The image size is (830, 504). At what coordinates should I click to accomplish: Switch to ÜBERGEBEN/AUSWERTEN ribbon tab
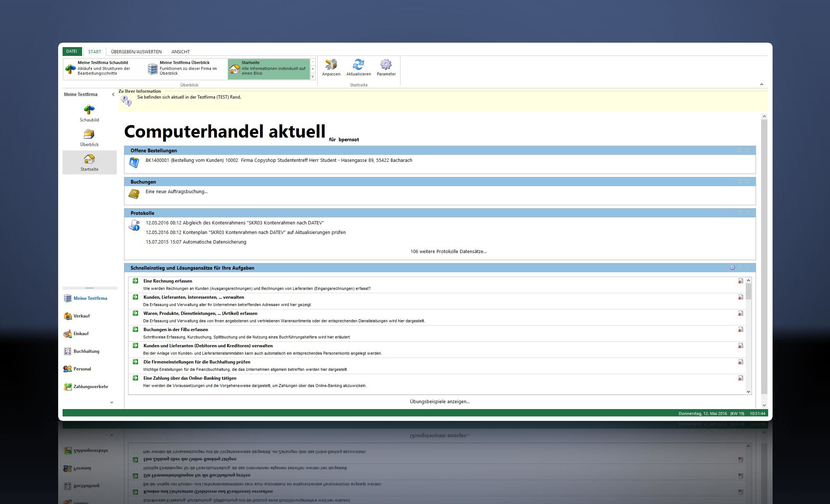(136, 52)
